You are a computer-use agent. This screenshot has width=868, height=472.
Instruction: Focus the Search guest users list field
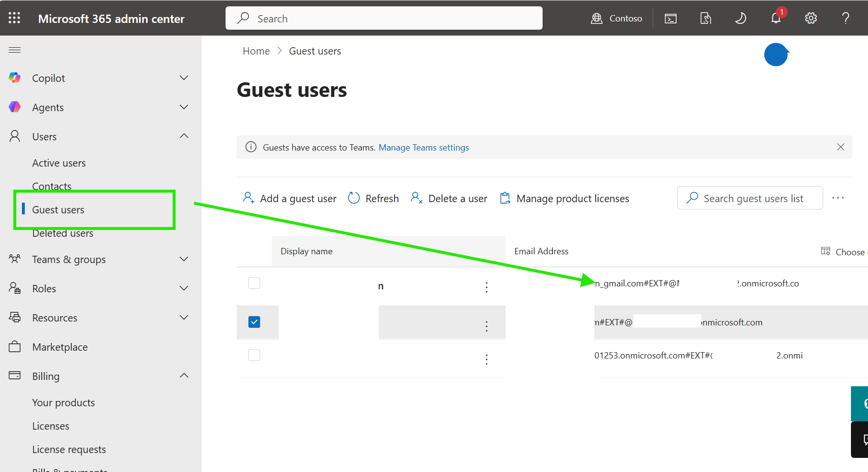750,198
